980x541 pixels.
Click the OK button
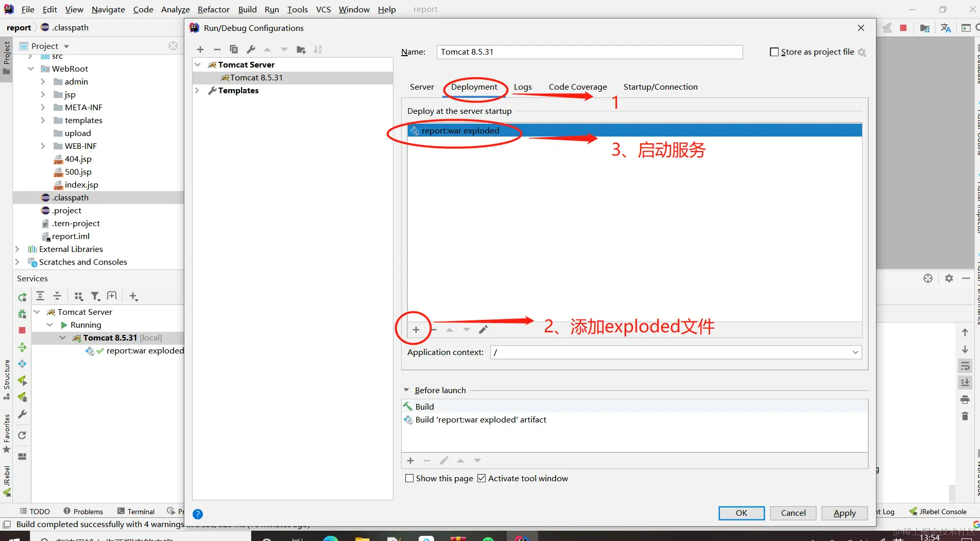742,513
